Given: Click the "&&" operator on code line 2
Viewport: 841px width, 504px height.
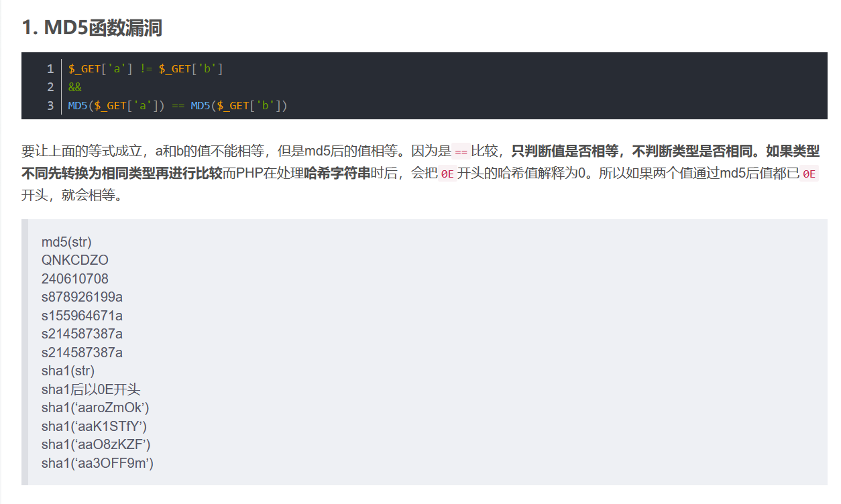Looking at the screenshot, I should [x=74, y=87].
